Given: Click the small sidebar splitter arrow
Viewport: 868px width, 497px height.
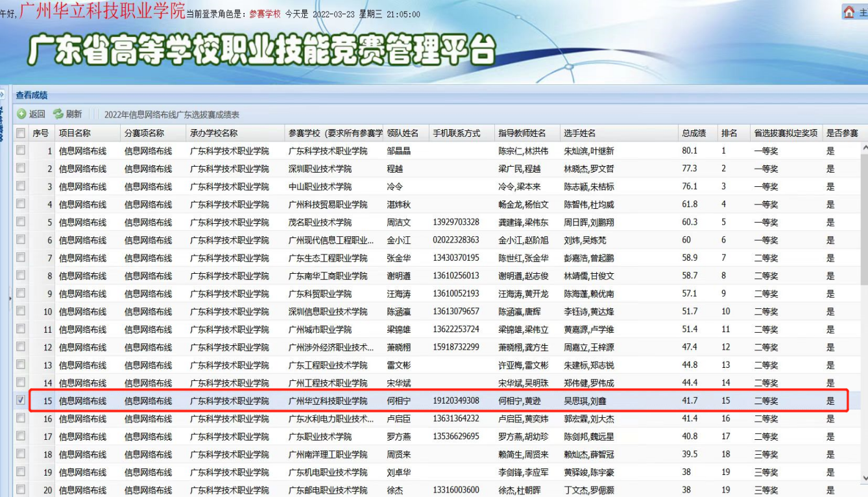Looking at the screenshot, I should [x=10, y=298].
